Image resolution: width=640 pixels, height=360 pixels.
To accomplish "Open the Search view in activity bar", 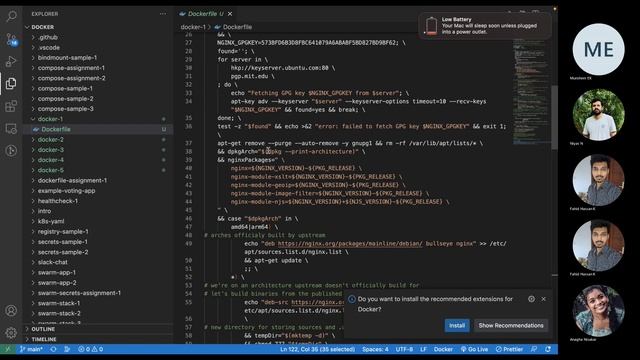I will coord(11,16).
